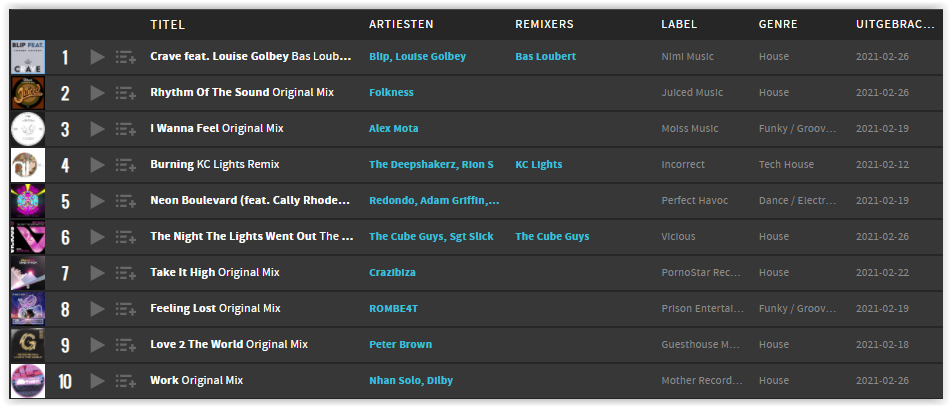The image size is (951, 407).
Task: Add Take It High to queue
Action: (126, 273)
